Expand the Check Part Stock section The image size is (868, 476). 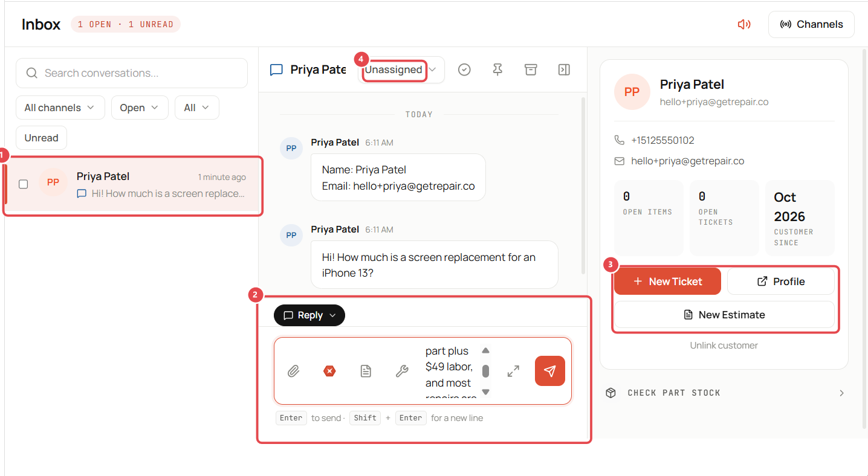pyautogui.click(x=724, y=393)
